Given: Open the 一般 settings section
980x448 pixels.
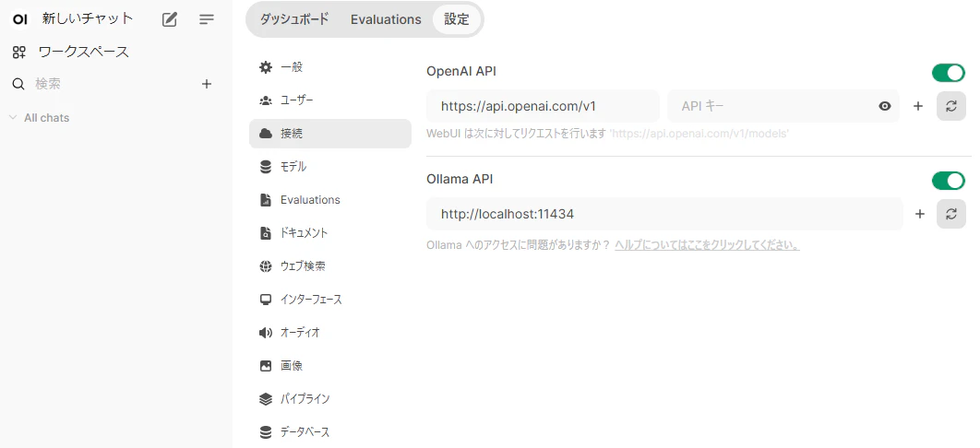Looking at the screenshot, I should [x=330, y=67].
